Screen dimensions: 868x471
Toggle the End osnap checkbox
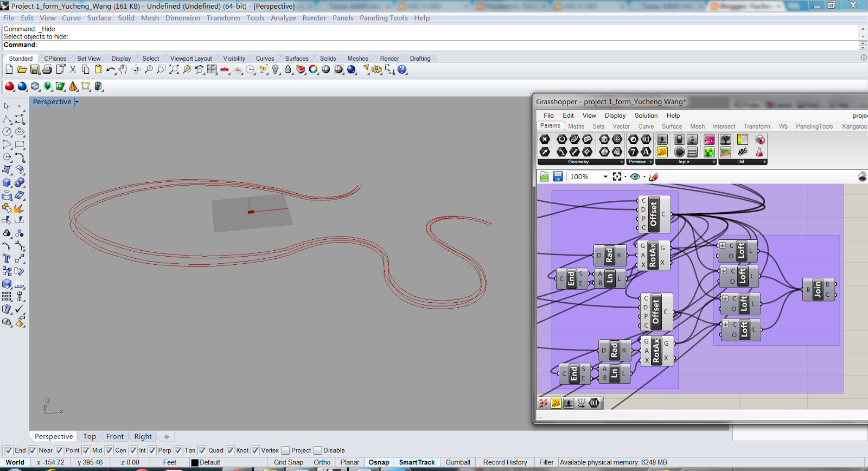click(x=8, y=450)
